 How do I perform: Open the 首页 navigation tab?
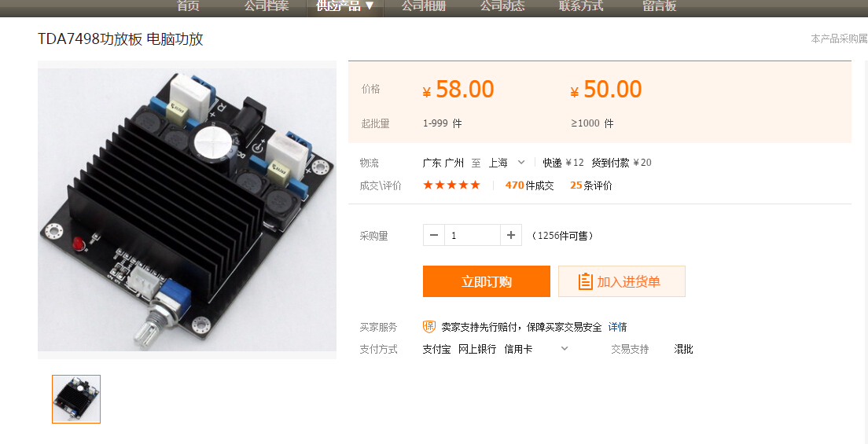188,6
